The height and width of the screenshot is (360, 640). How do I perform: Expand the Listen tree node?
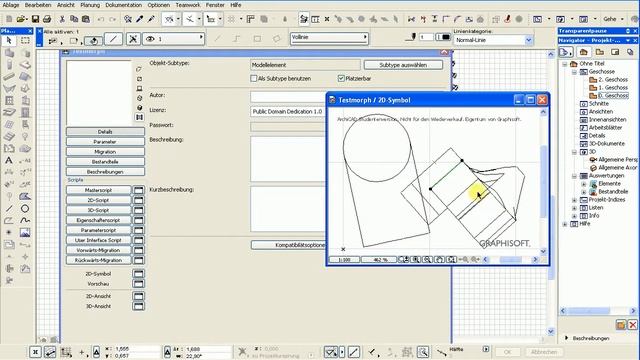(x=574, y=208)
